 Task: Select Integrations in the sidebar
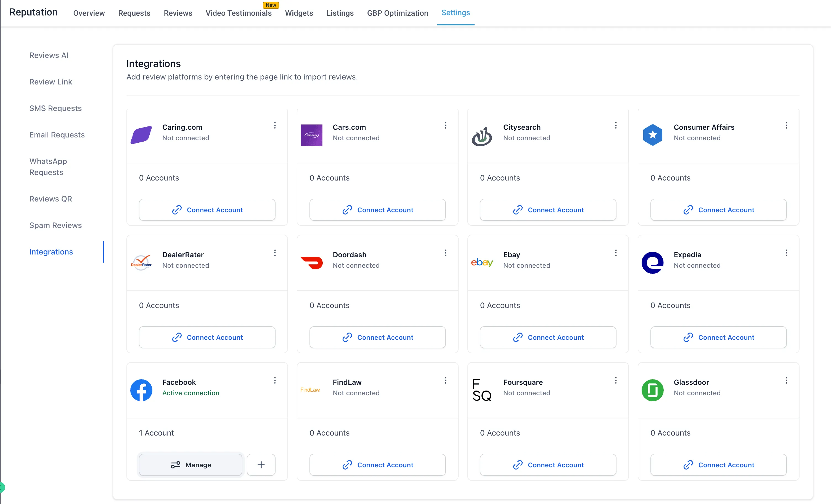point(51,252)
